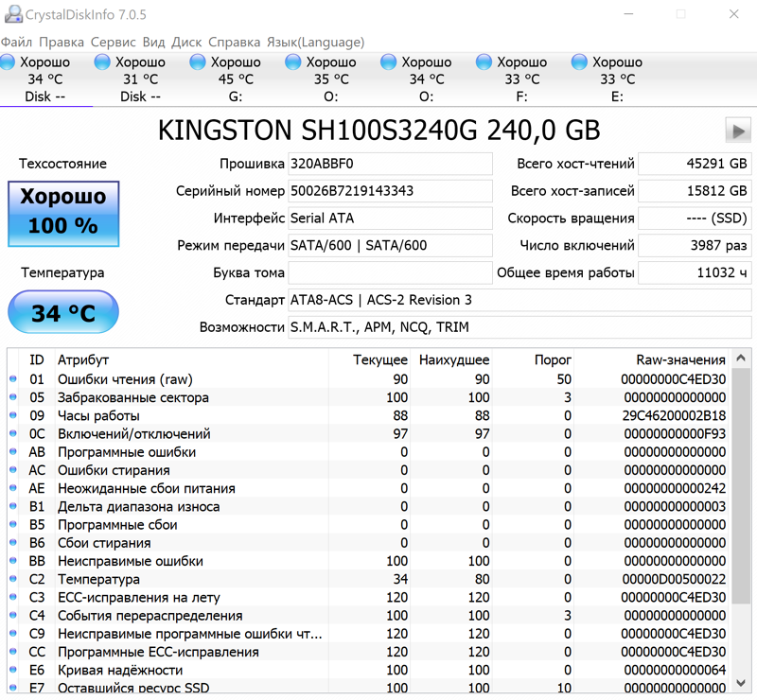Image resolution: width=757 pixels, height=700 pixels.
Task: Select the first disk tab at 34 °C
Action: click(x=45, y=79)
